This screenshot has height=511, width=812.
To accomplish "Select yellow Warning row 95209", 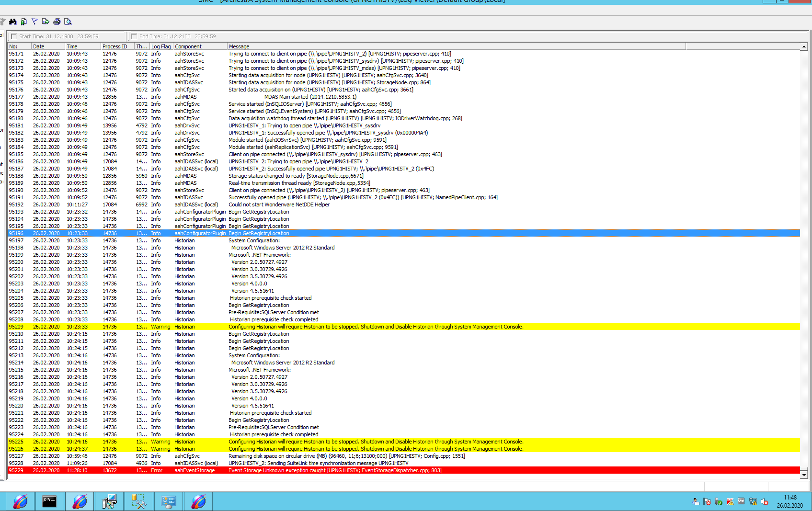I will pyautogui.click(x=335, y=327).
